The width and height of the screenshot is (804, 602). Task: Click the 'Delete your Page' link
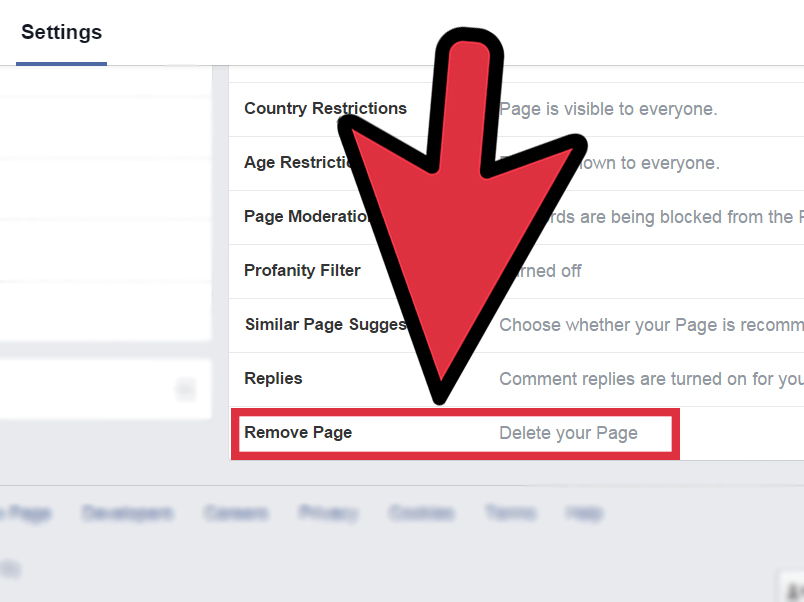(569, 433)
